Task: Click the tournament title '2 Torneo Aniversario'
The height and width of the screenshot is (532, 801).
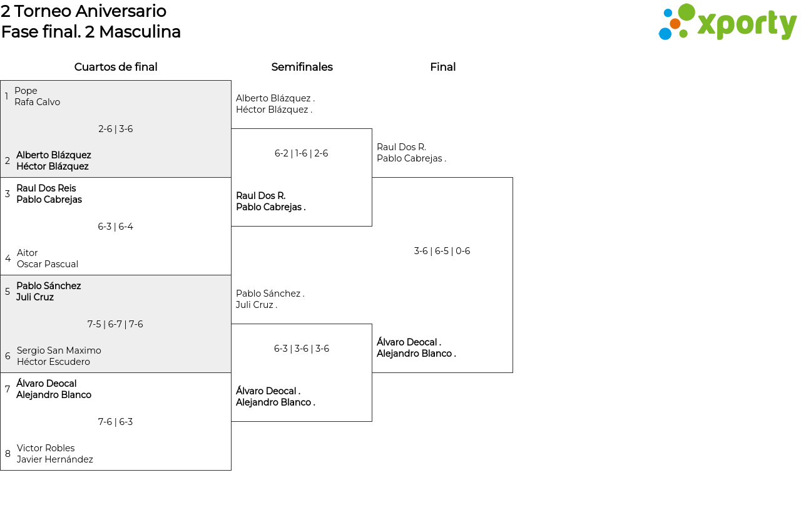Action: 84,11
